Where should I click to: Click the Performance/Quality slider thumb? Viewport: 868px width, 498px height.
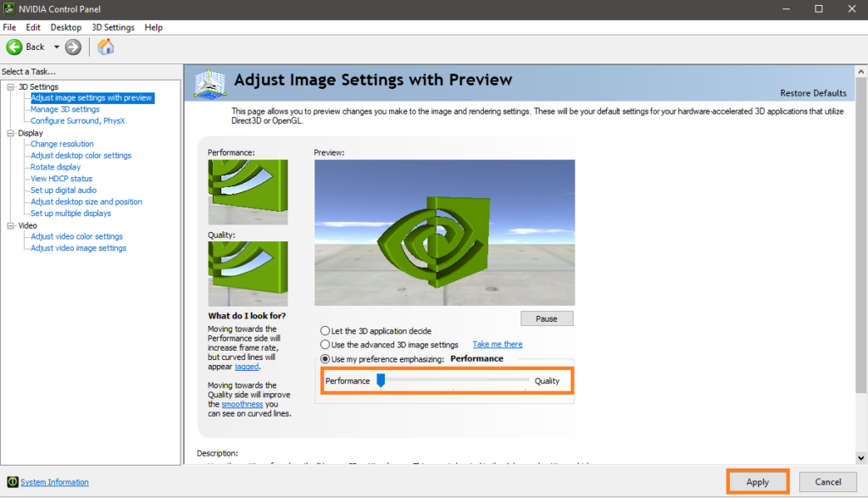coord(381,380)
